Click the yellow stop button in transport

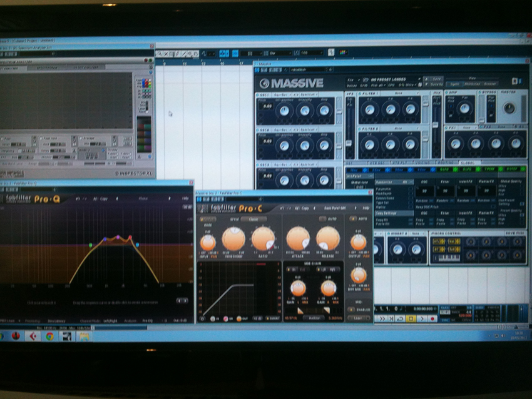[411, 319]
